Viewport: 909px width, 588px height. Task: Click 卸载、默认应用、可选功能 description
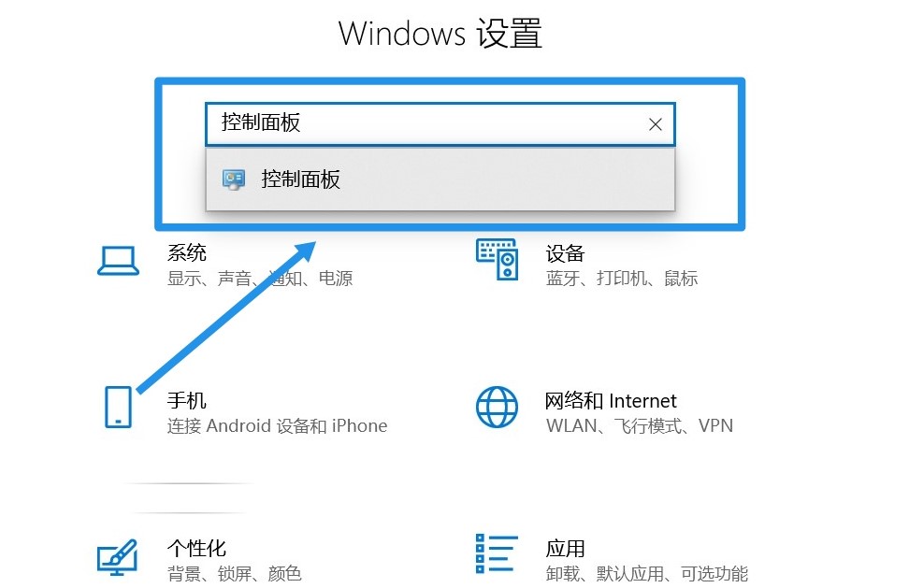coord(647,574)
